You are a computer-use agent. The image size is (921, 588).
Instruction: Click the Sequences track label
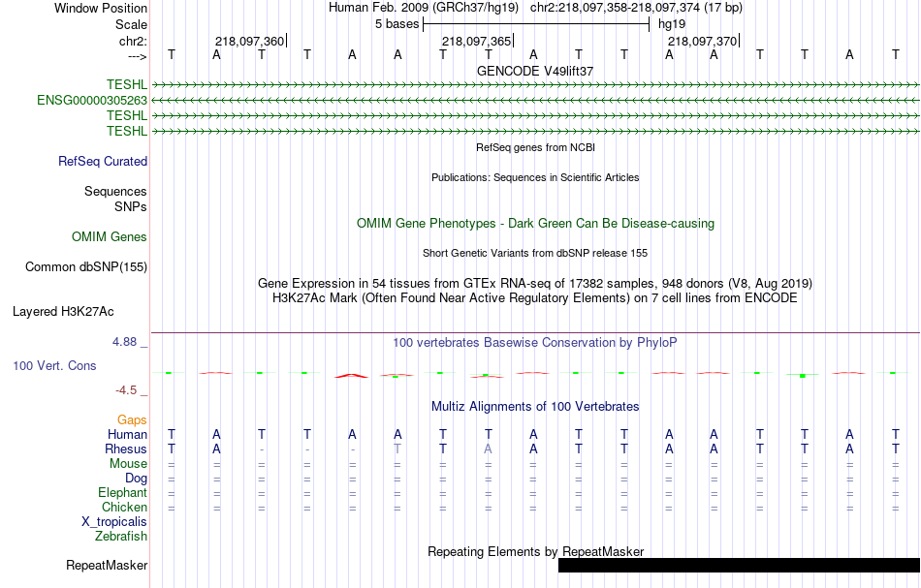click(x=115, y=191)
